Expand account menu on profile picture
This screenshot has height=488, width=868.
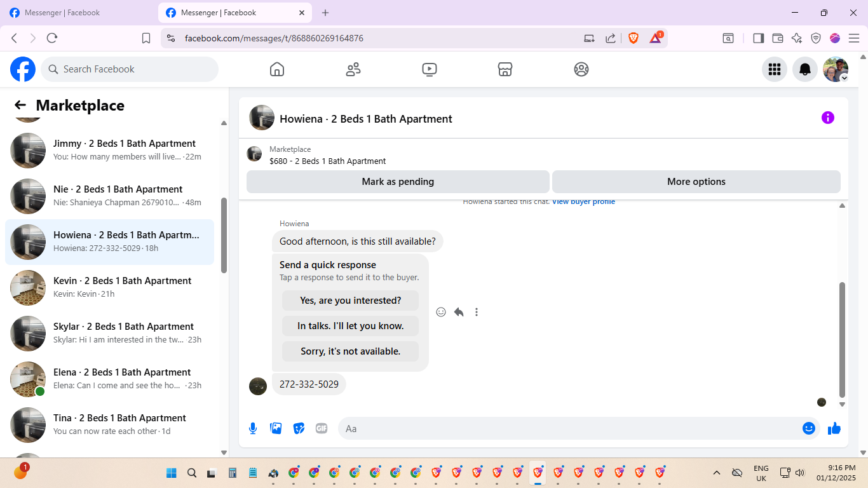844,78
